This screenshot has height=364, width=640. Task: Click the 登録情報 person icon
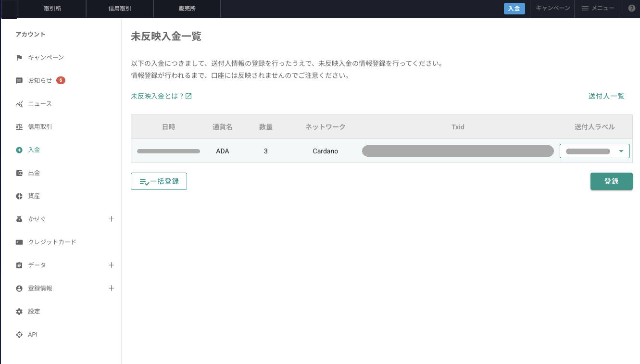coord(19,289)
